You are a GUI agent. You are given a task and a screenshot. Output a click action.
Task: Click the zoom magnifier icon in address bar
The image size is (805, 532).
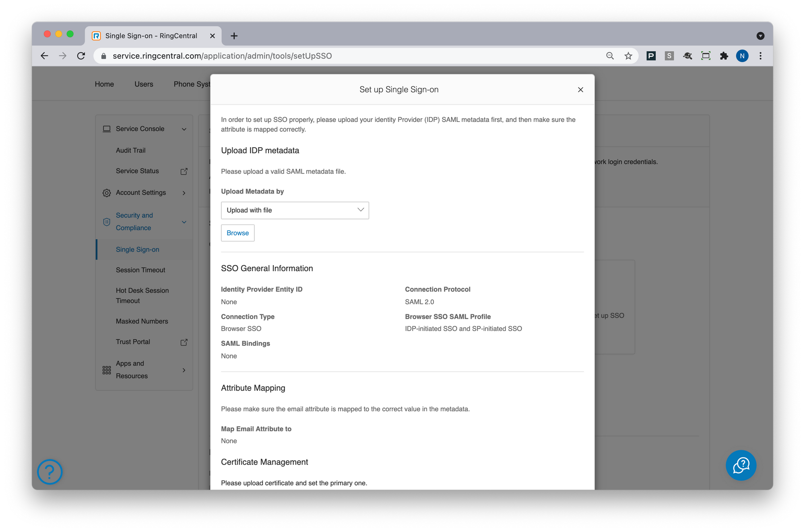(610, 56)
